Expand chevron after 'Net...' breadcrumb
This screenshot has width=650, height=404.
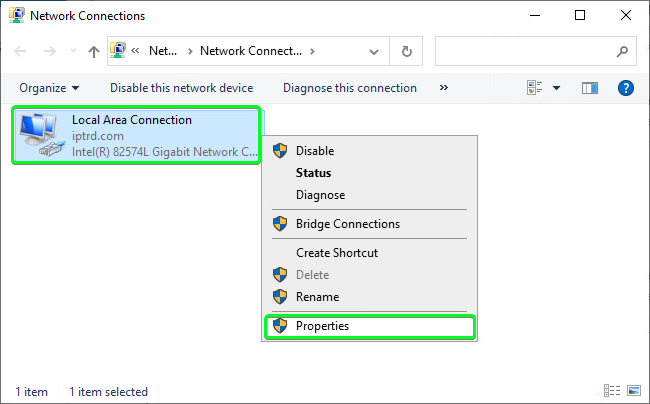coord(190,51)
